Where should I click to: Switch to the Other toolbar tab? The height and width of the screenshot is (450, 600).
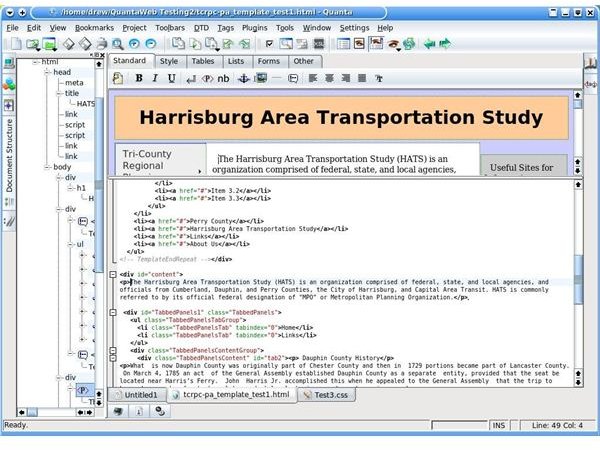[303, 61]
